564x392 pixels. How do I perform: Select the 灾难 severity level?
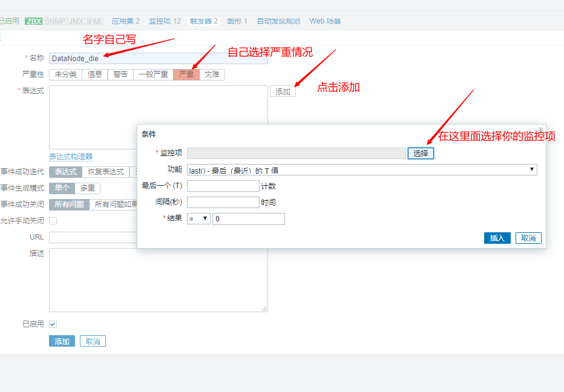click(212, 74)
